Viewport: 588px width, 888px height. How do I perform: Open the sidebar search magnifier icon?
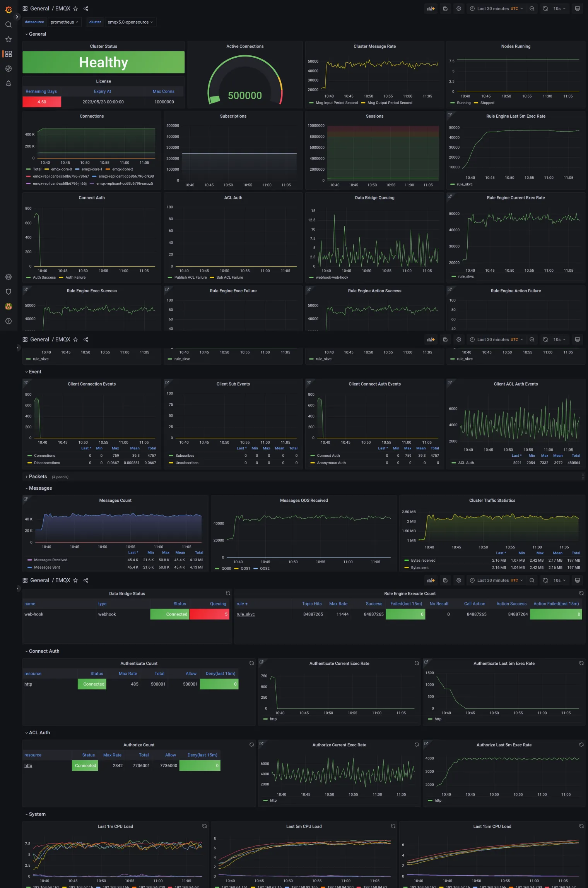9,24
